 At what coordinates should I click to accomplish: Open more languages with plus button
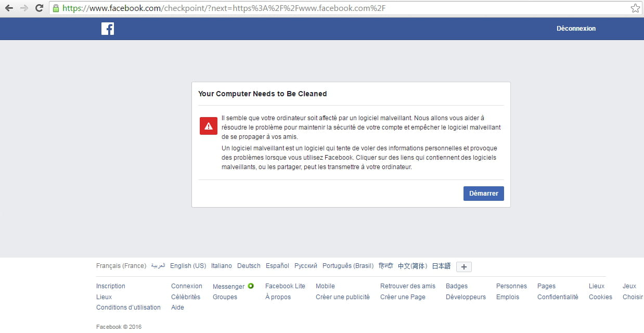click(x=464, y=266)
